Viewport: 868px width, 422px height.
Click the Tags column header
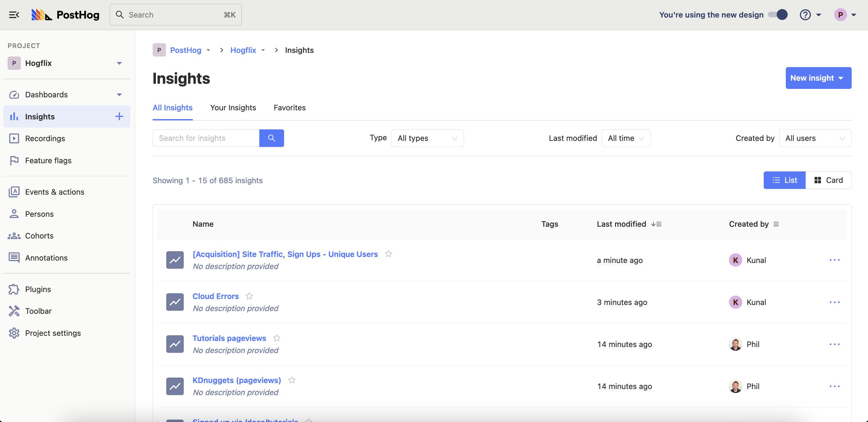click(x=549, y=224)
